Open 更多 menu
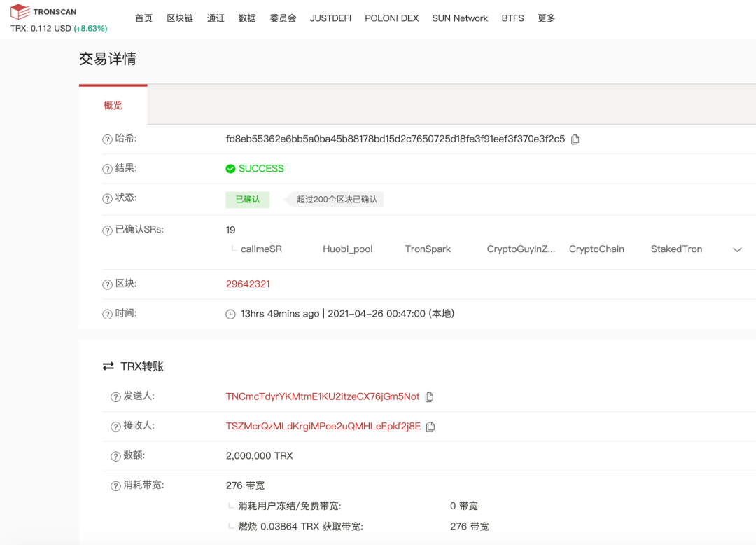The width and height of the screenshot is (756, 545). tap(546, 18)
